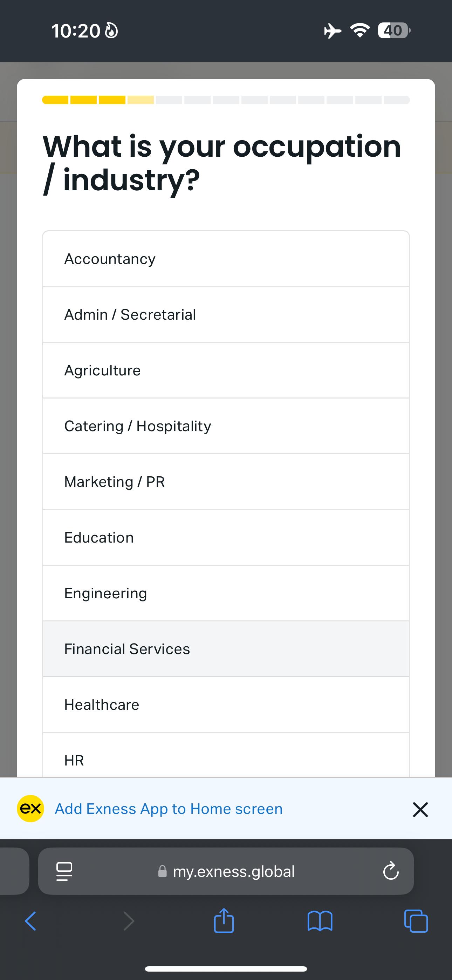452x980 pixels.
Task: Select the Healthcare option
Action: (x=226, y=705)
